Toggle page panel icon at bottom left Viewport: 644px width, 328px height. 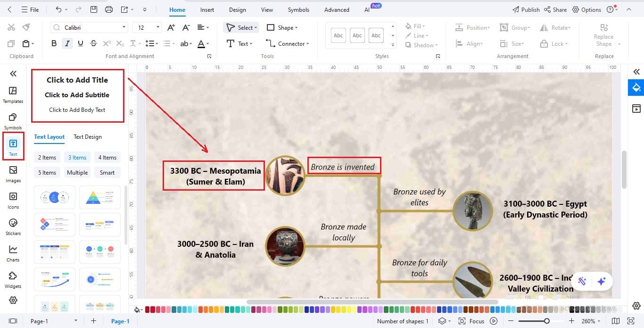pyautogui.click(x=13, y=321)
